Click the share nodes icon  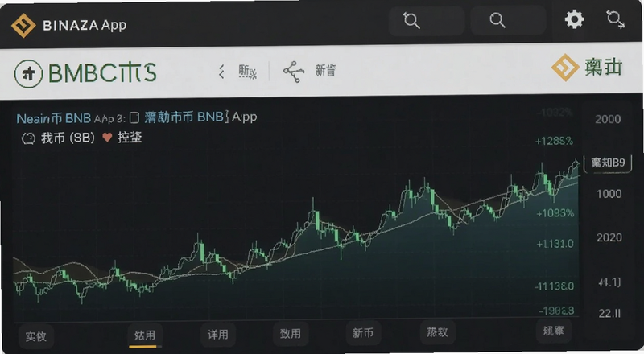[294, 72]
